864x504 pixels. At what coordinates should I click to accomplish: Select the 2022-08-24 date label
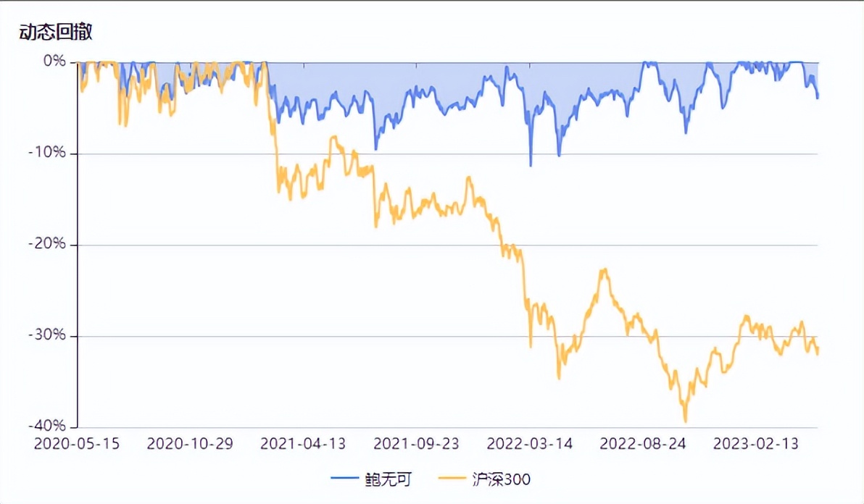[643, 444]
